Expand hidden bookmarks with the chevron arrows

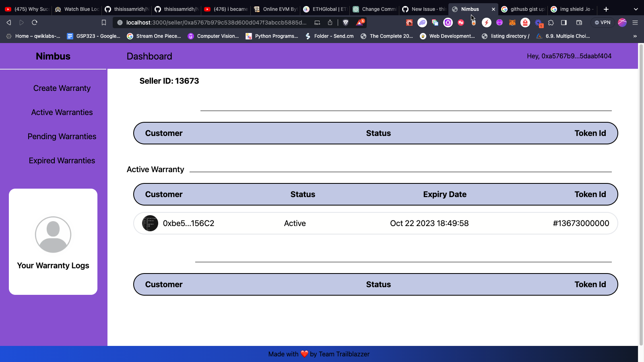pos(635,36)
